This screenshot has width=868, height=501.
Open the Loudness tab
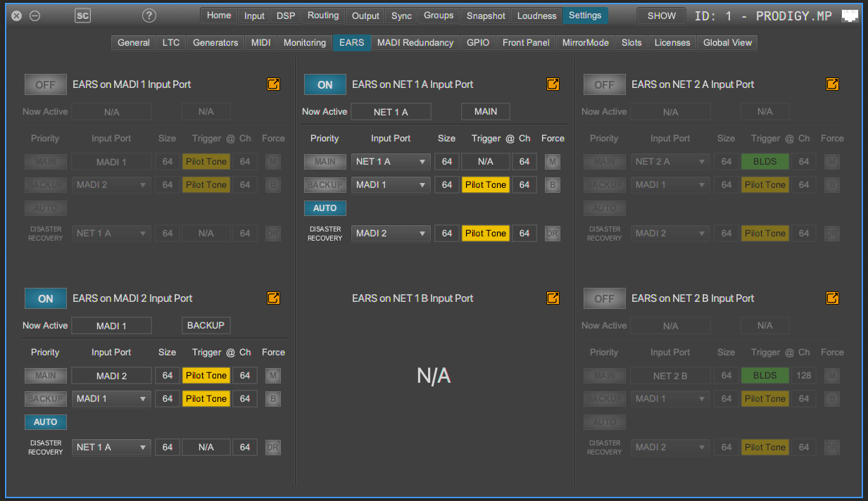pyautogui.click(x=536, y=15)
